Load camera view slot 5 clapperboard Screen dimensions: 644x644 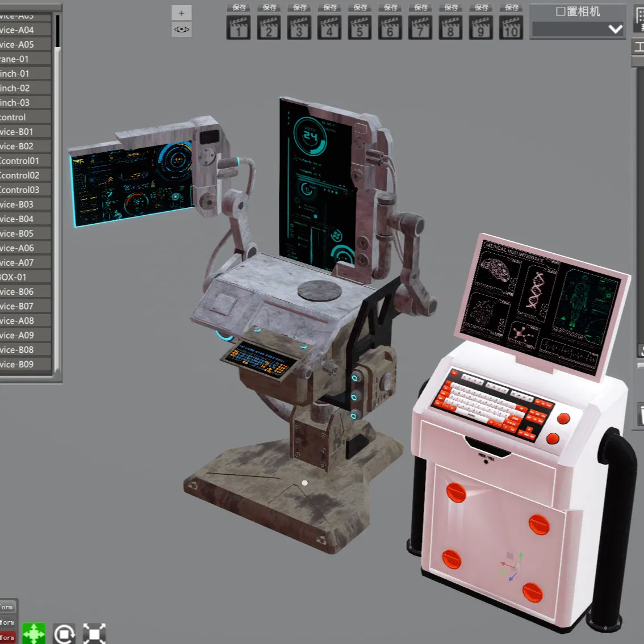click(360, 27)
